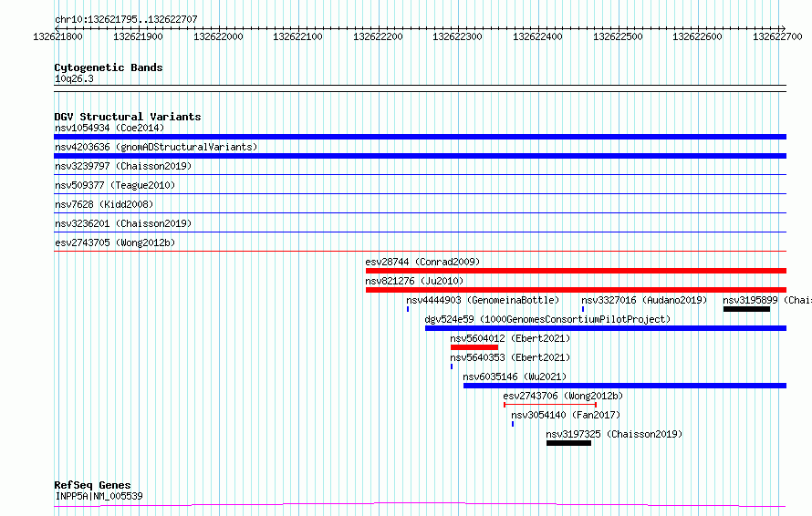This screenshot has width=812, height=516.
Task: Open nsv4444903 (GenomeinaBottle) label
Action: pyautogui.click(x=483, y=300)
